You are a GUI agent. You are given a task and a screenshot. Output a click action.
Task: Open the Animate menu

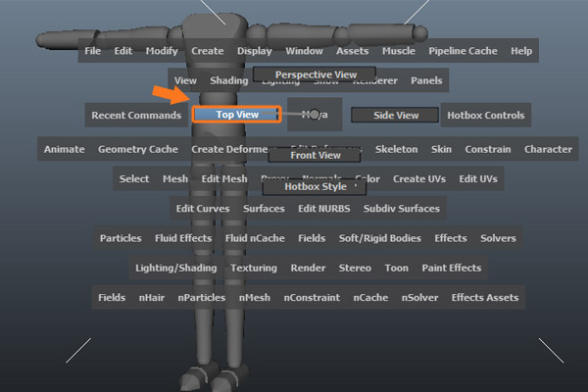(x=64, y=149)
